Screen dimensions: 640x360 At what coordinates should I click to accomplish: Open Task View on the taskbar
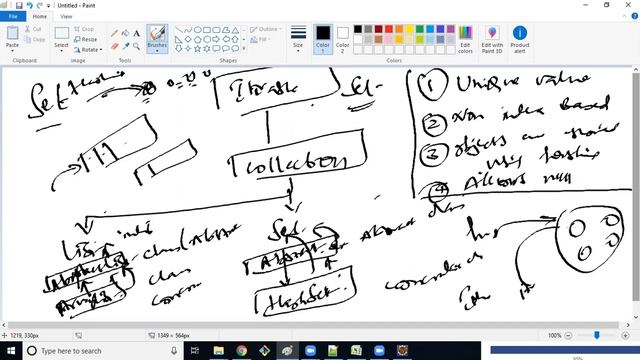coord(195,351)
